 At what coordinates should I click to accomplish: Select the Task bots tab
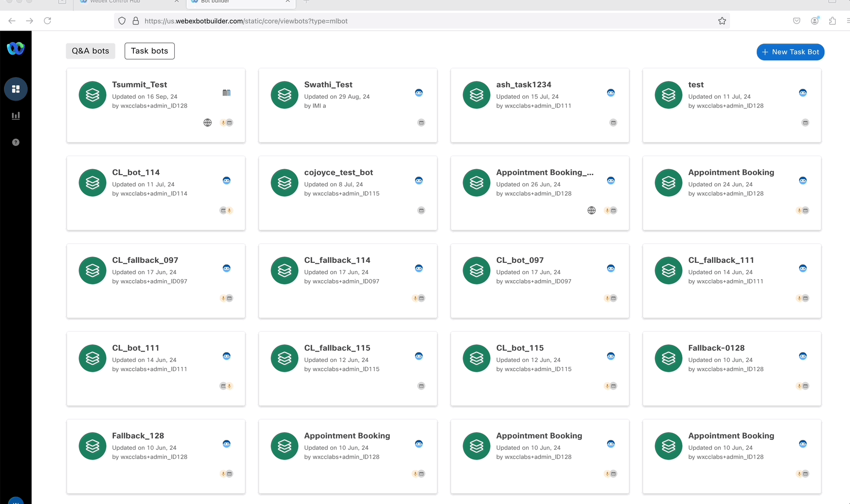pyautogui.click(x=150, y=51)
